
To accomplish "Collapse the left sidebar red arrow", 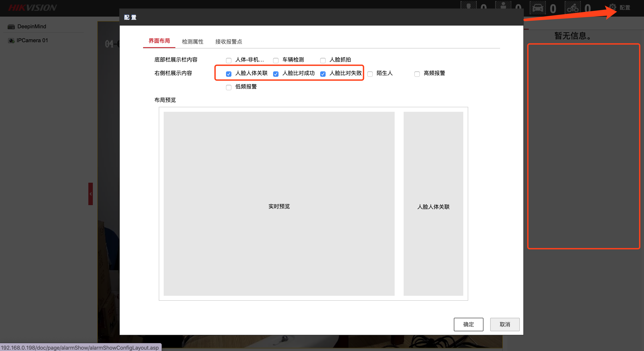I will (91, 194).
